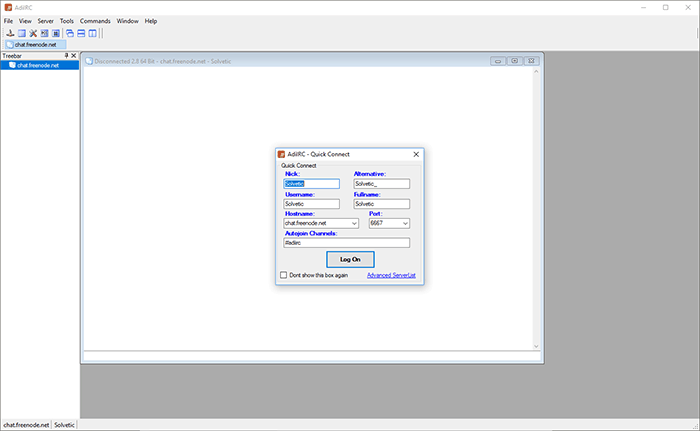Click the server window icon in child title bar
This screenshot has width=700, height=431.
point(89,61)
